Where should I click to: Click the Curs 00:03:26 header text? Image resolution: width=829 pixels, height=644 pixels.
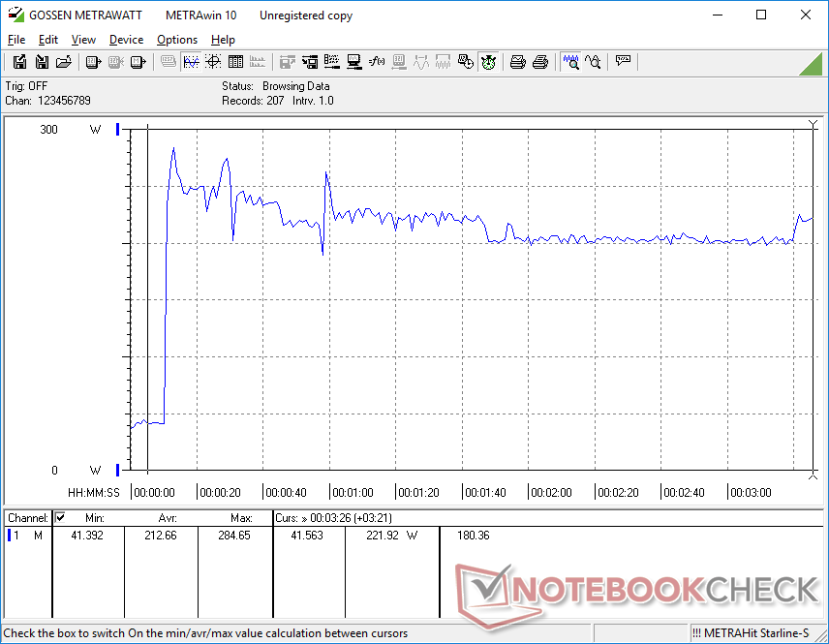[333, 518]
